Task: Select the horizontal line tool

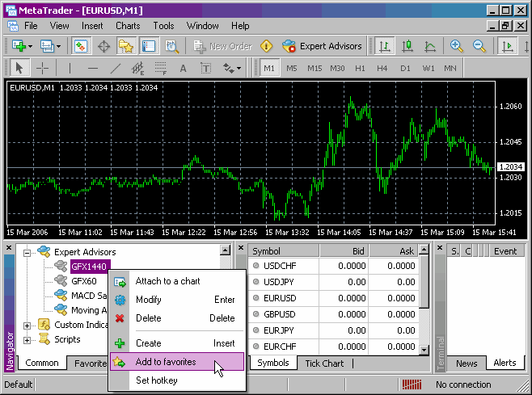Action: [93, 68]
